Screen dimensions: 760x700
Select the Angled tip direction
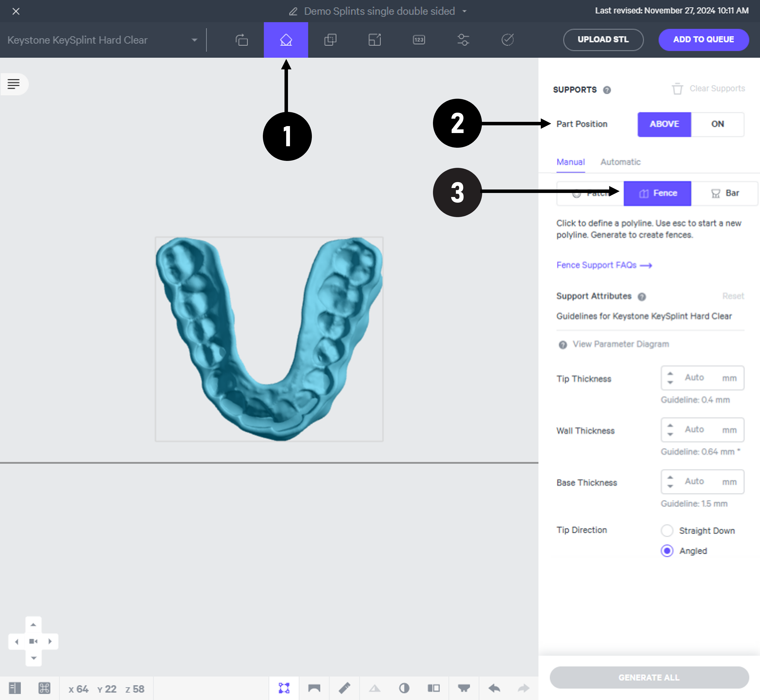(667, 551)
